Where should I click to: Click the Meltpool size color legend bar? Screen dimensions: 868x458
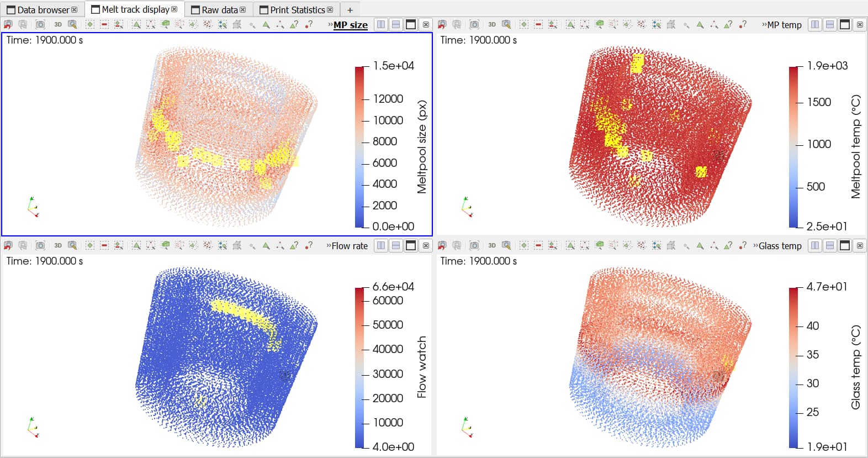coord(359,147)
